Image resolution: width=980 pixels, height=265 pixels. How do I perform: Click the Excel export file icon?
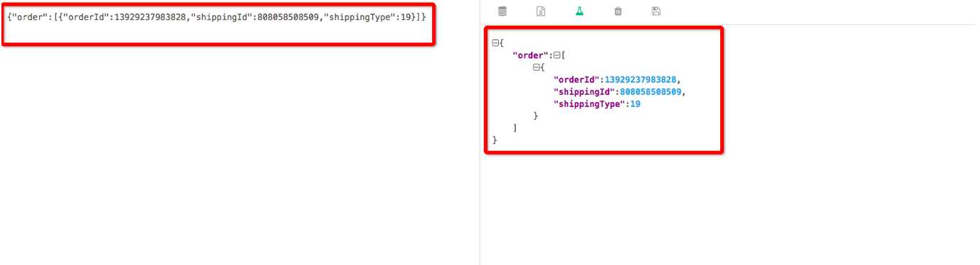tap(541, 11)
